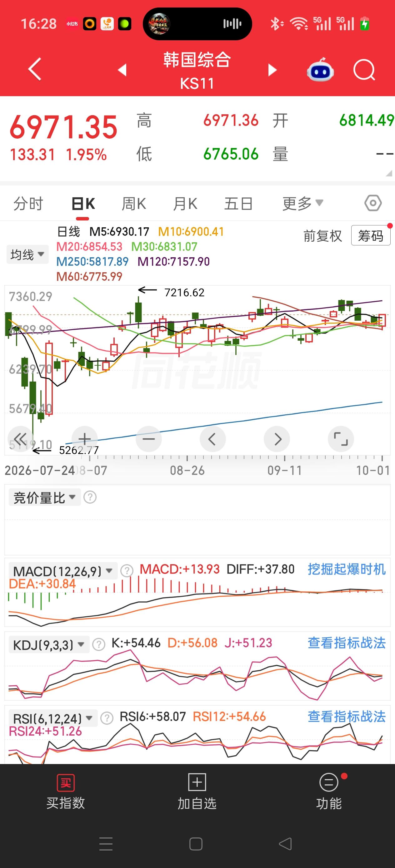This screenshot has width=395, height=868.
Task: Open 功能 menu at bottom
Action: (329, 792)
